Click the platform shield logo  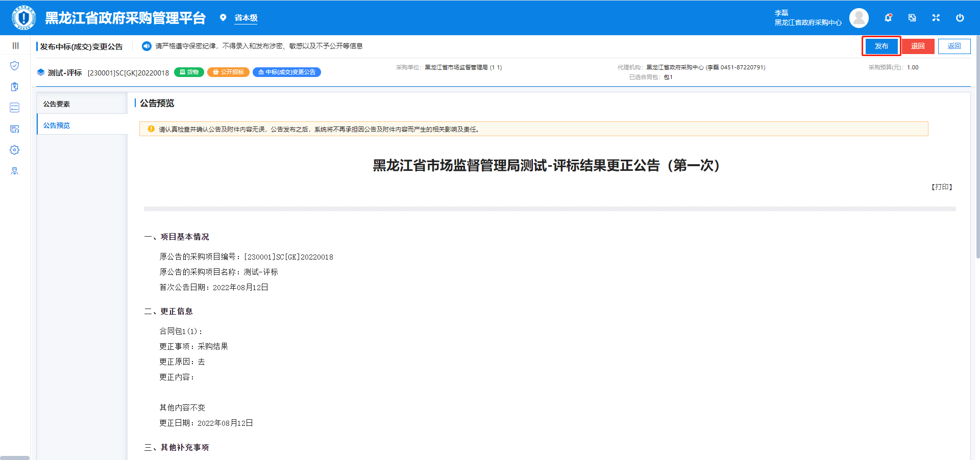[x=23, y=18]
